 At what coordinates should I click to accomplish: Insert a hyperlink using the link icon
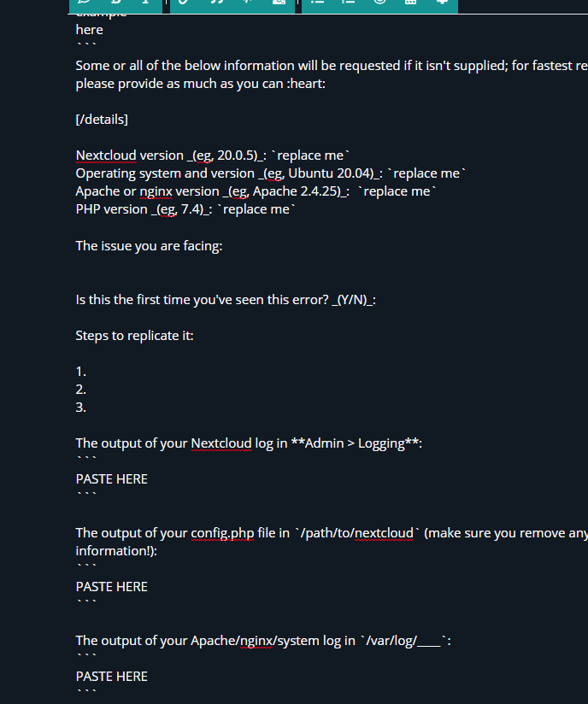184,2
